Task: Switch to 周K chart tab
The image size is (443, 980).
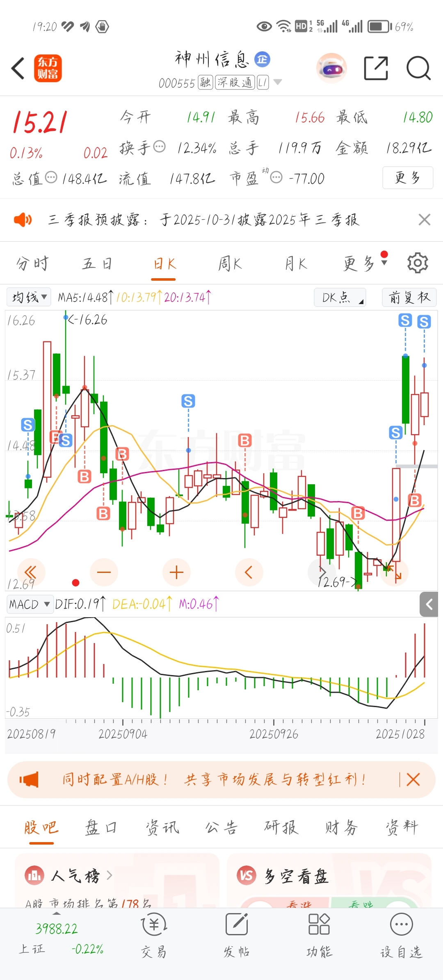Action: (x=230, y=263)
